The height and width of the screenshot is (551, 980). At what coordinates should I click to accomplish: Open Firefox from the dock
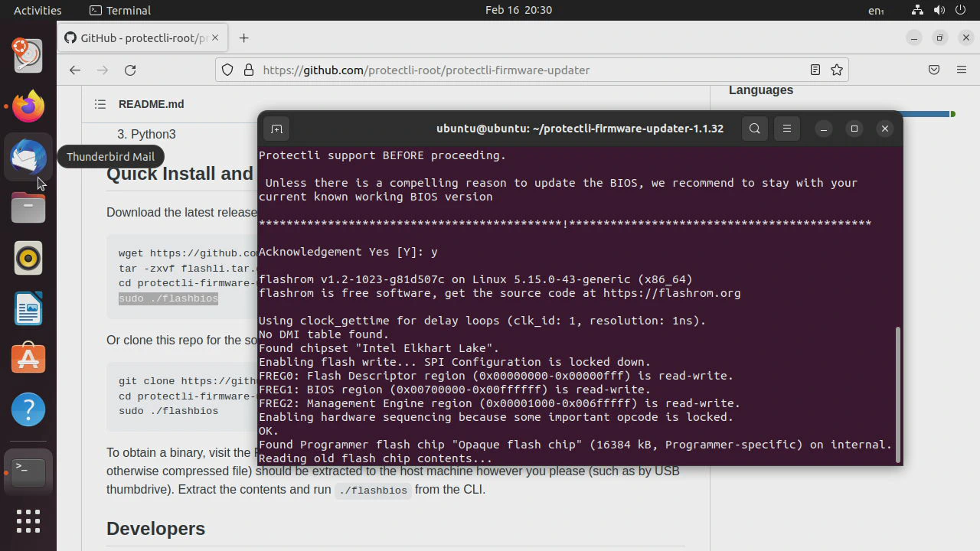coord(28,106)
